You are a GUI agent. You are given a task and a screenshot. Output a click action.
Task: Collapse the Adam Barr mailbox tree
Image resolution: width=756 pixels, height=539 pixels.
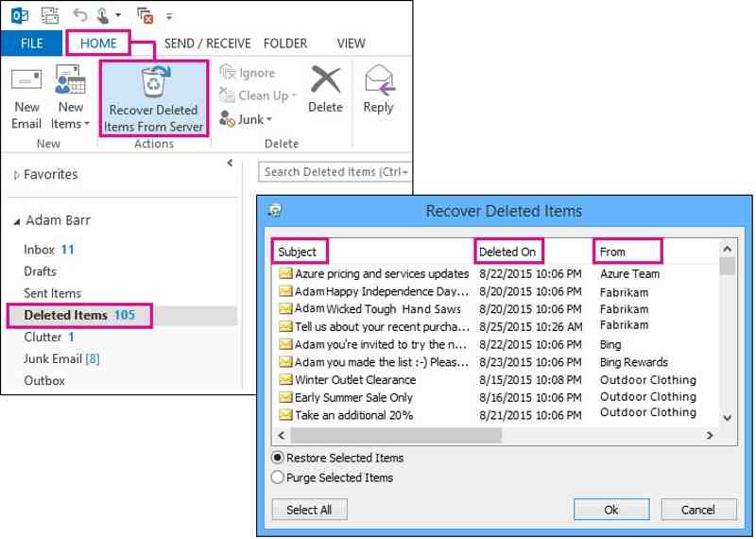pyautogui.click(x=17, y=222)
